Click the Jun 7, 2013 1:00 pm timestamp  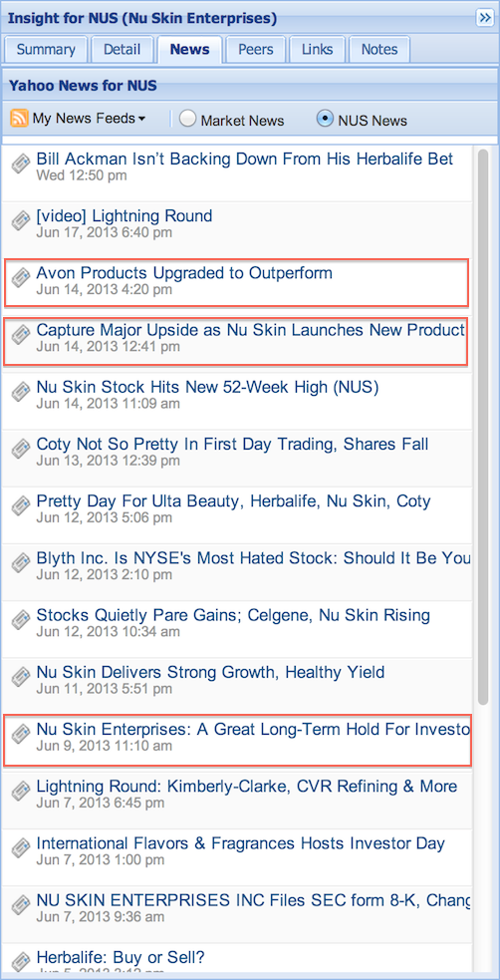(x=101, y=860)
